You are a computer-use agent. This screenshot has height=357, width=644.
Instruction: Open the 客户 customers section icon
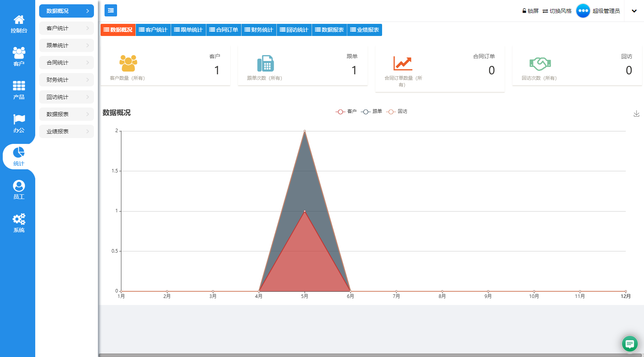pos(19,57)
